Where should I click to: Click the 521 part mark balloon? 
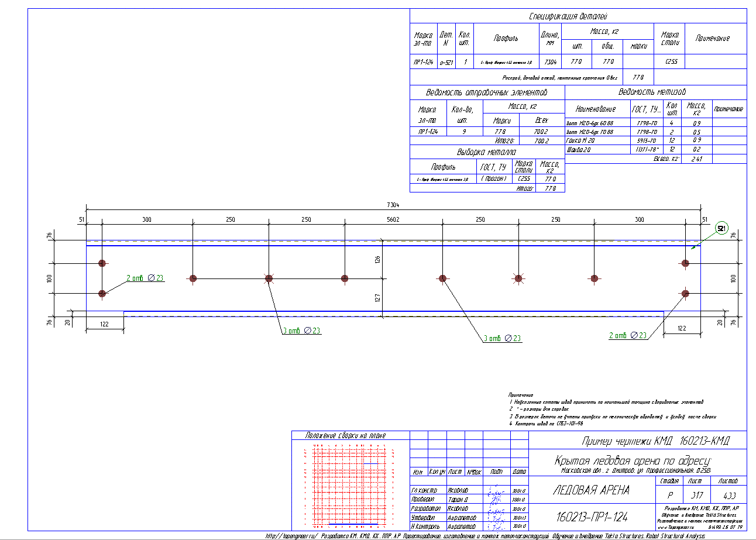coord(721,228)
